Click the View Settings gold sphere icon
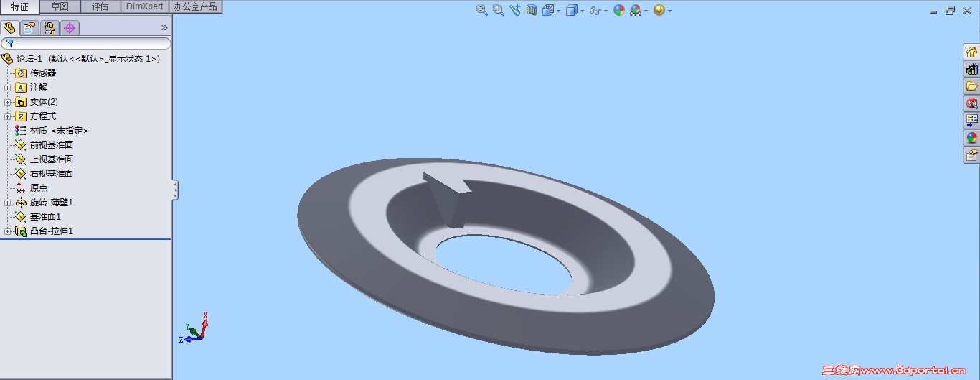The height and width of the screenshot is (380, 980). click(659, 10)
